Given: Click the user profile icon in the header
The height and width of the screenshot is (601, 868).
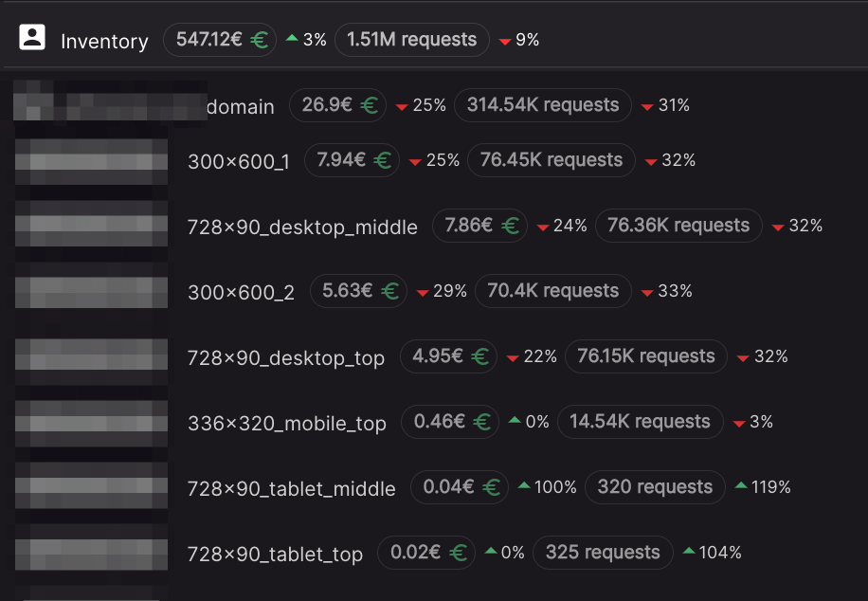Looking at the screenshot, I should click(34, 40).
